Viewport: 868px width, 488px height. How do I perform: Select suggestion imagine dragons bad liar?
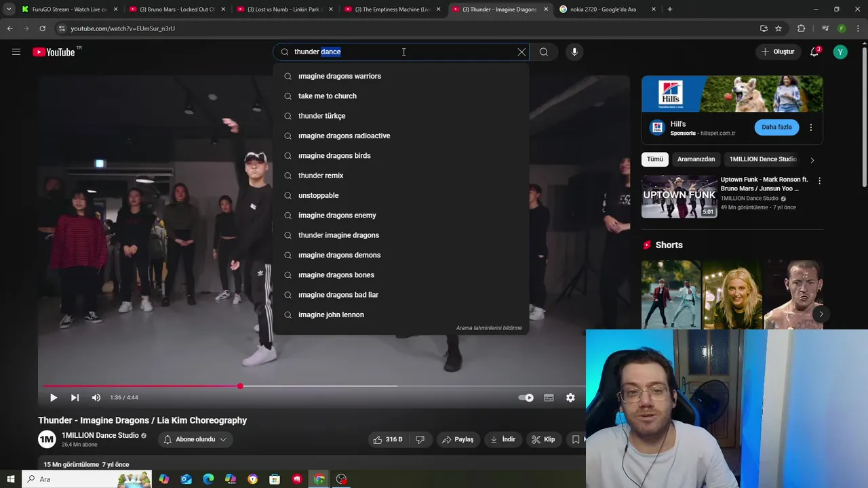point(400,295)
